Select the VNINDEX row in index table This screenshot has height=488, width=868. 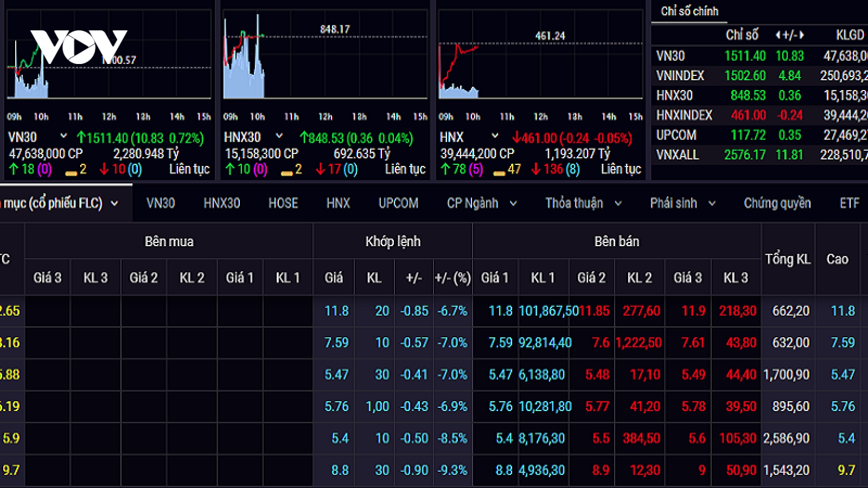click(759, 75)
